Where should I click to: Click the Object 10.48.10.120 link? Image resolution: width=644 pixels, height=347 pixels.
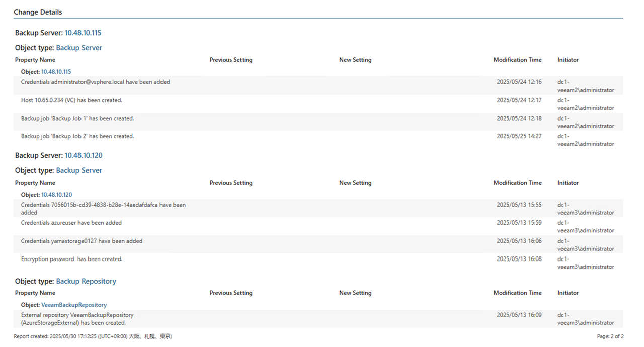[x=56, y=195]
